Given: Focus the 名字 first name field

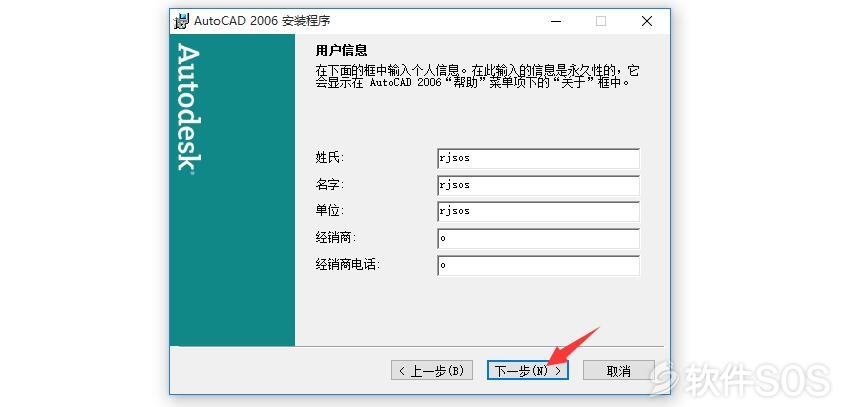Looking at the screenshot, I should pyautogui.click(x=538, y=185).
